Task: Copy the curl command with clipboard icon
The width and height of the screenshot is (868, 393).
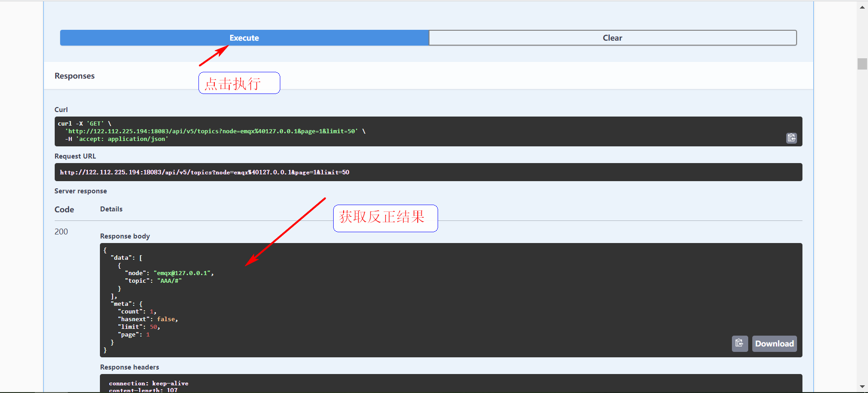Action: tap(791, 138)
